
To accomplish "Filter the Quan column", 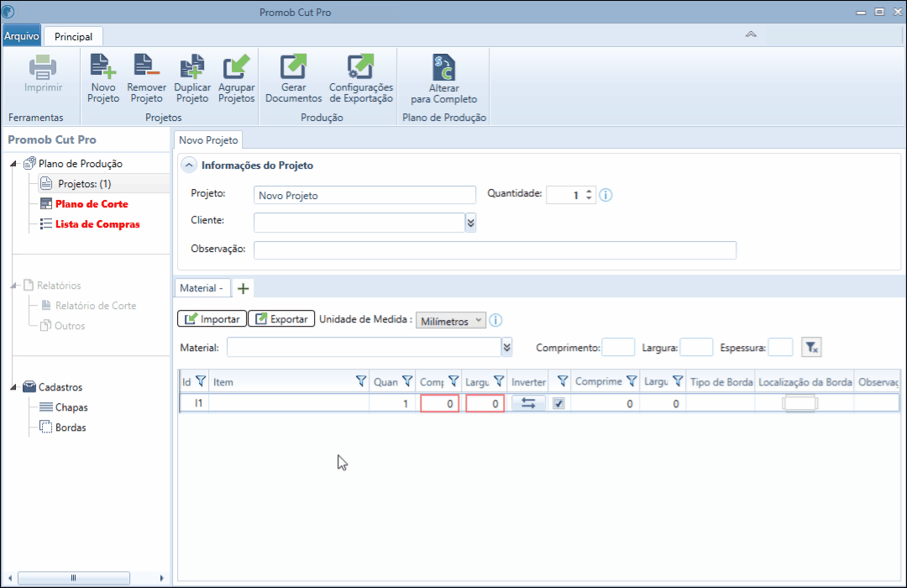I will pyautogui.click(x=407, y=381).
